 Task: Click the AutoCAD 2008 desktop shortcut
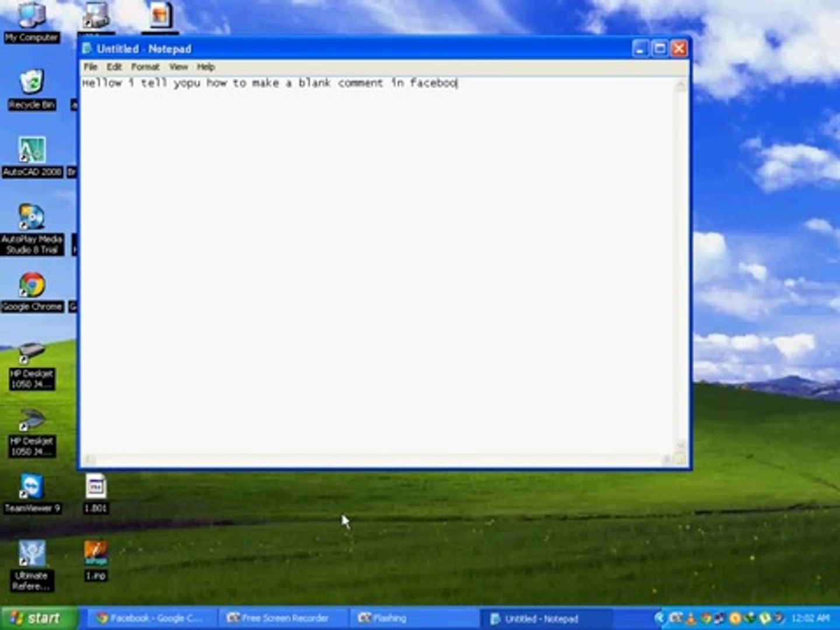click(32, 156)
